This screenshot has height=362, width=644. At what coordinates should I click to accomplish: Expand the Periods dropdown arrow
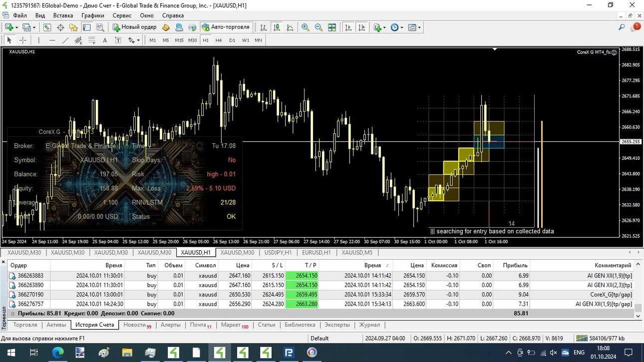tap(402, 27)
